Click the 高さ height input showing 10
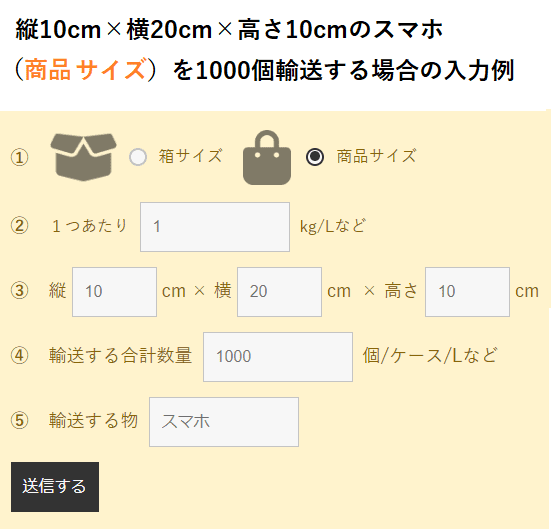The image size is (552, 529). pos(467,292)
